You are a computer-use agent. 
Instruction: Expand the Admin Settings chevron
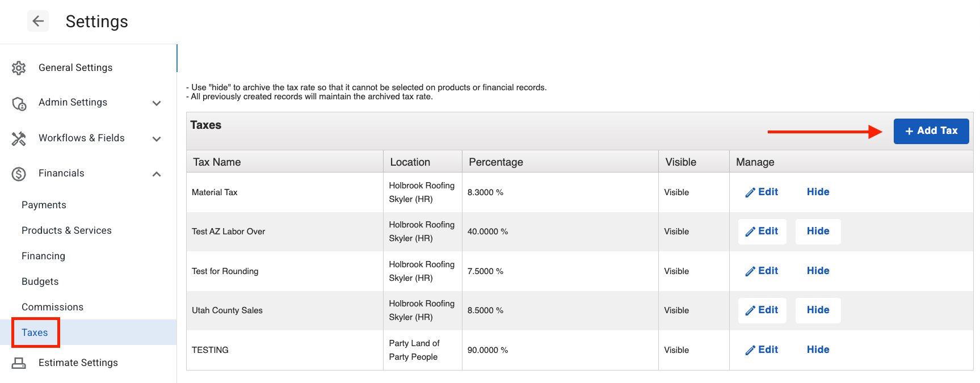tap(157, 103)
